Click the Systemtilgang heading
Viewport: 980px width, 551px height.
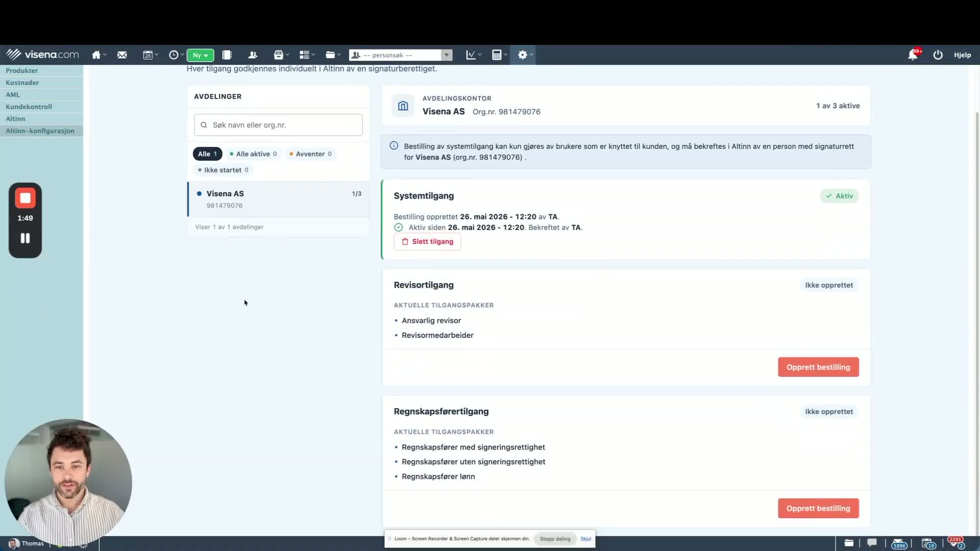coord(424,196)
